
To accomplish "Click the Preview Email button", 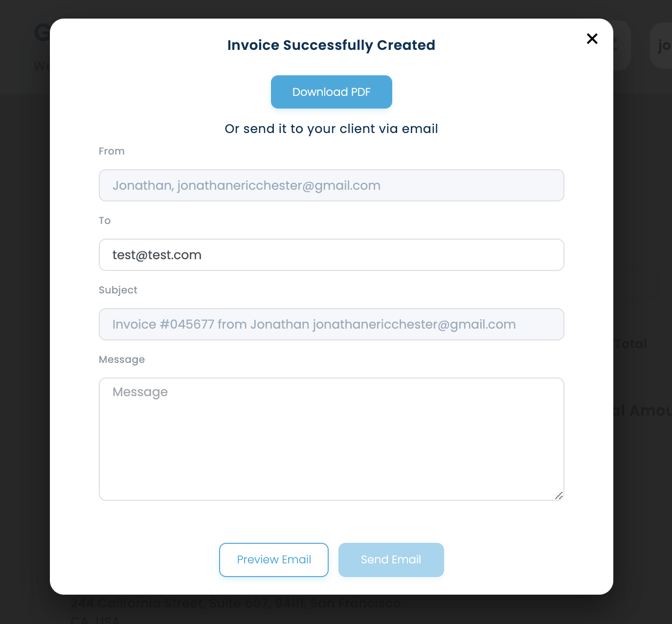I will click(273, 559).
